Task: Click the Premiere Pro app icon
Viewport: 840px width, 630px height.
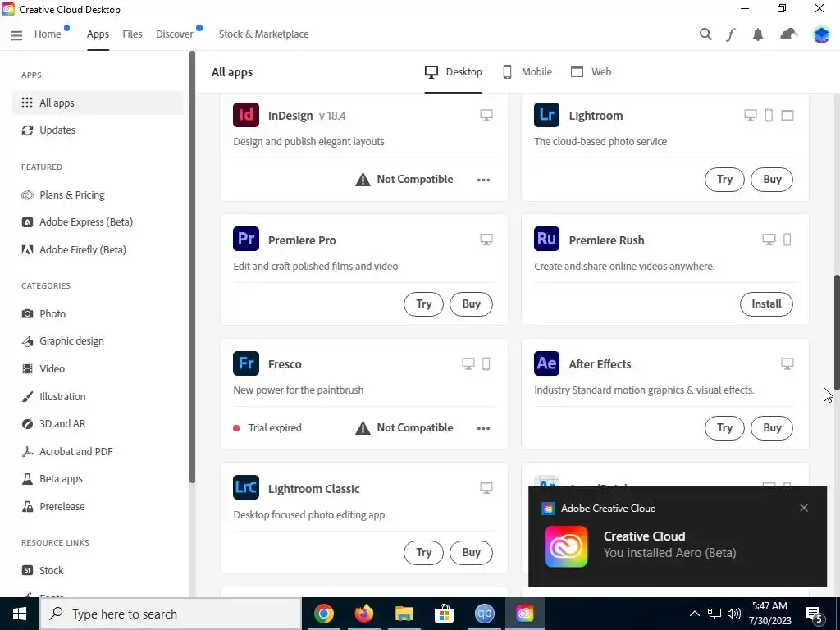Action: point(246,239)
